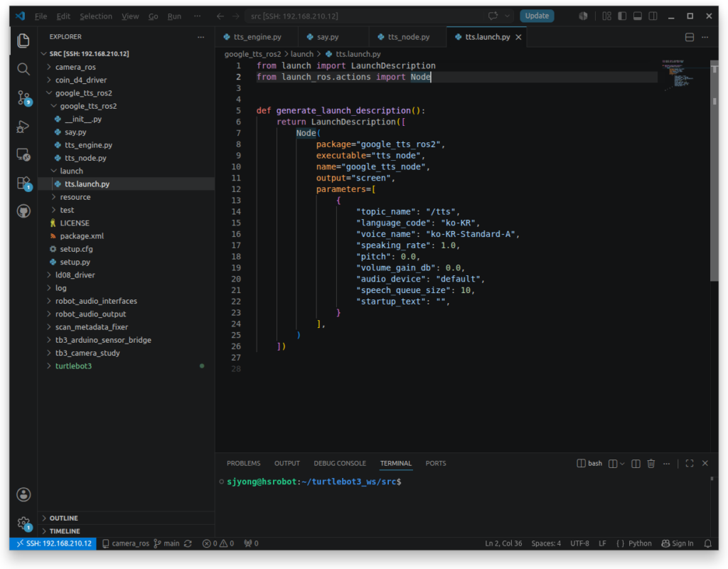Split the terminal
This screenshot has height=569, width=728.
[x=636, y=464]
